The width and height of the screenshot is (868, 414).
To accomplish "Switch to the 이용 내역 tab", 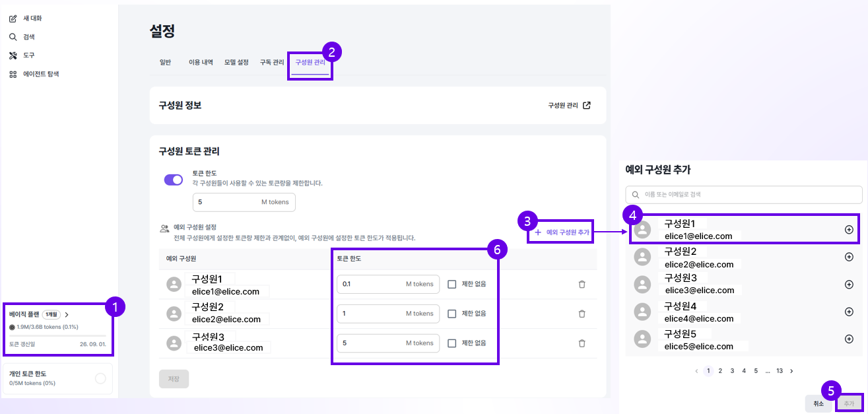I will click(x=201, y=63).
